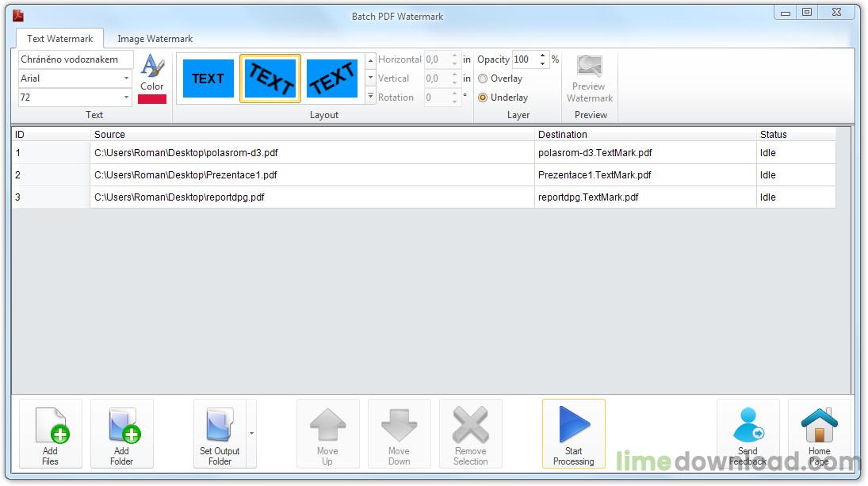Switch to the Text Watermark tab

[59, 38]
